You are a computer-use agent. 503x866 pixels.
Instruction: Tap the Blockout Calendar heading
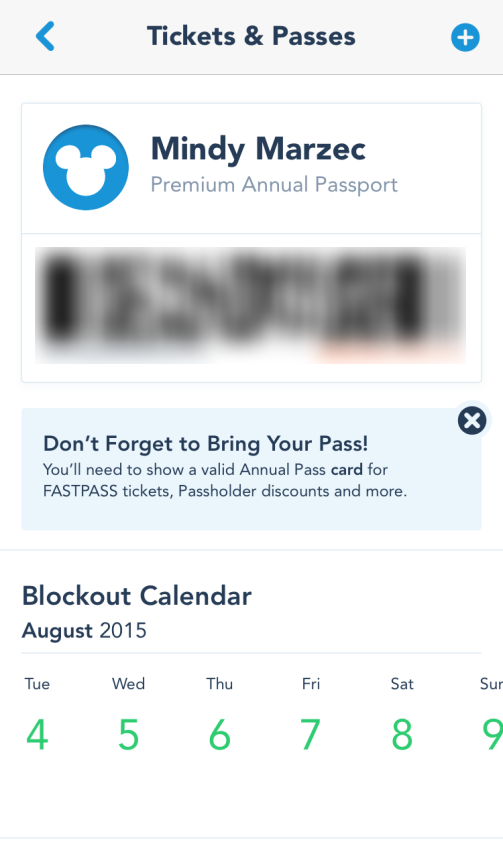point(136,596)
